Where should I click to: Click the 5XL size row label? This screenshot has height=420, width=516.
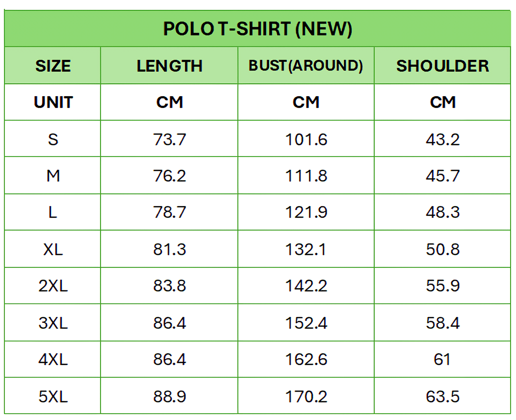tap(53, 396)
